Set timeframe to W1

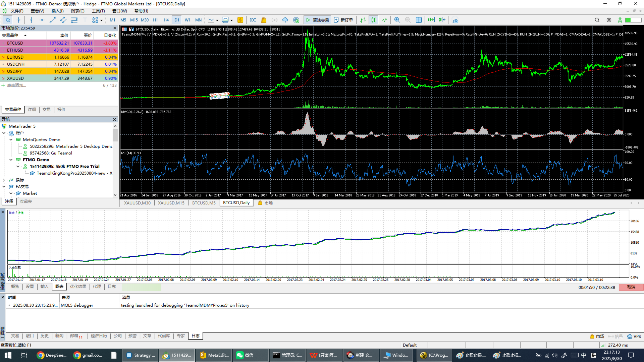187,20
